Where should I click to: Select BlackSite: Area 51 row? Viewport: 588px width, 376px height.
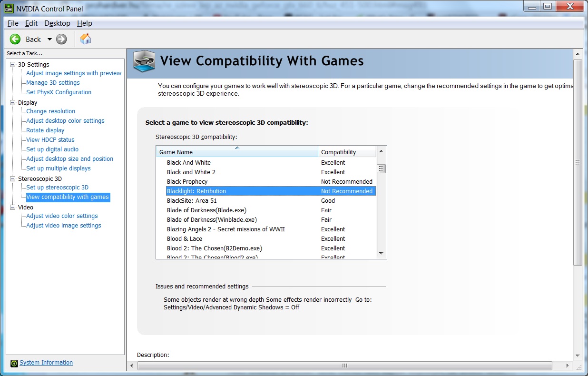pos(266,201)
